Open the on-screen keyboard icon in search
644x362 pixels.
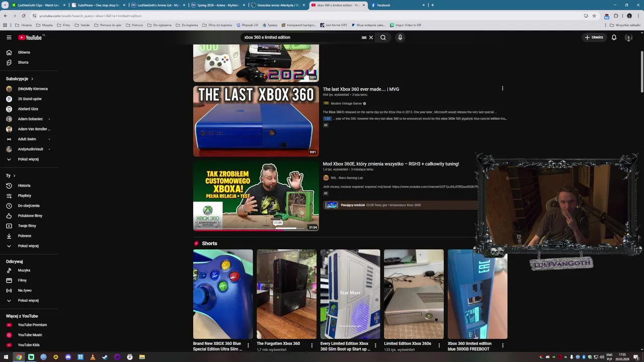[364, 37]
